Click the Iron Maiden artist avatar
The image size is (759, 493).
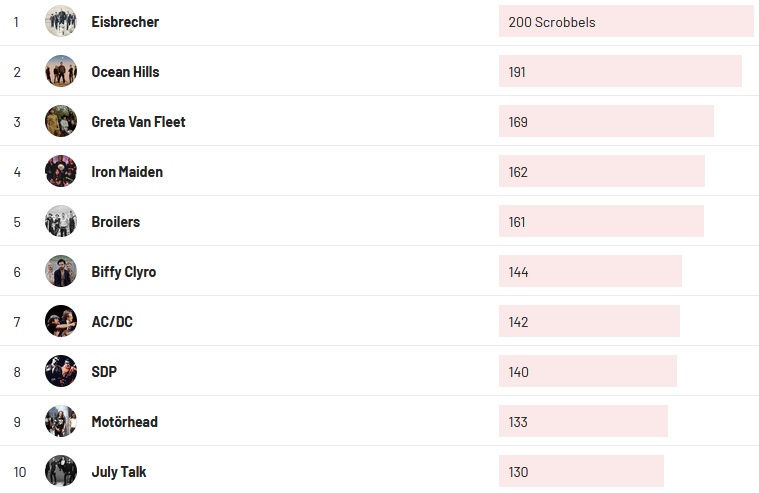pyautogui.click(x=61, y=171)
